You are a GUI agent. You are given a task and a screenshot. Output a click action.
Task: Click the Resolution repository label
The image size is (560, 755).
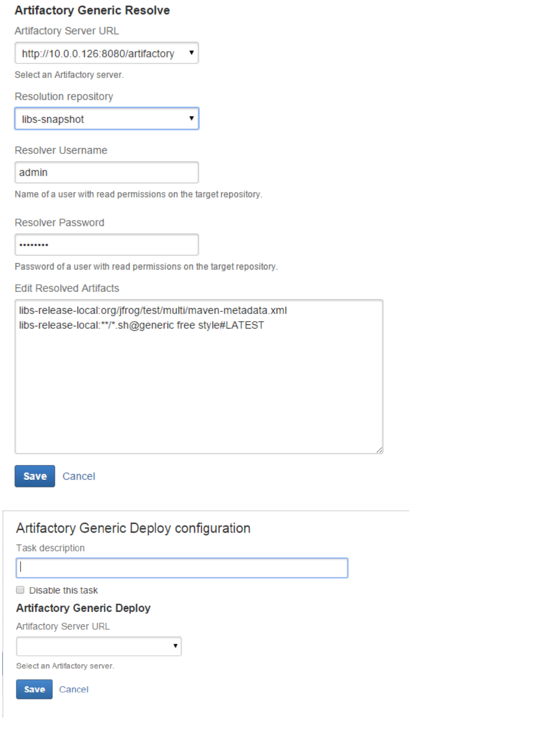pos(64,97)
